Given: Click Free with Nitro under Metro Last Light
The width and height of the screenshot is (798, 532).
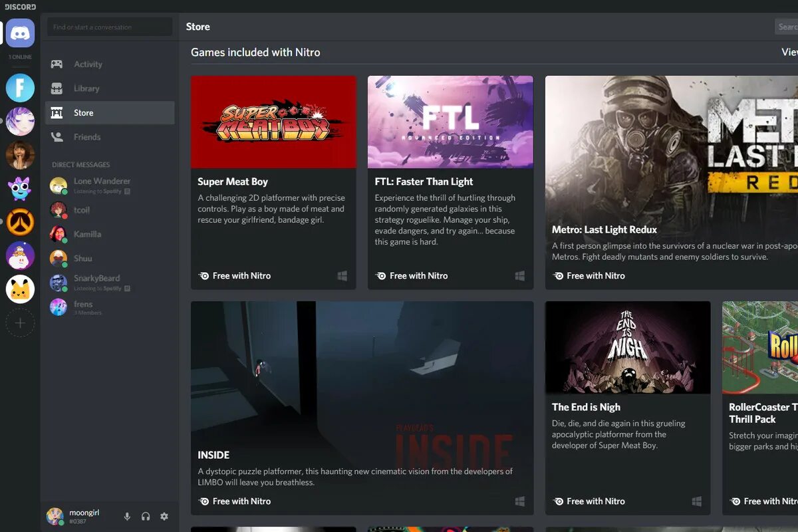Looking at the screenshot, I should pyautogui.click(x=596, y=276).
